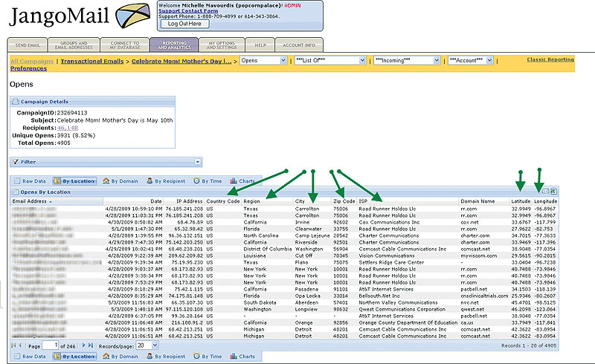
Task: Open the Records/page dropdown
Action: click(147, 345)
